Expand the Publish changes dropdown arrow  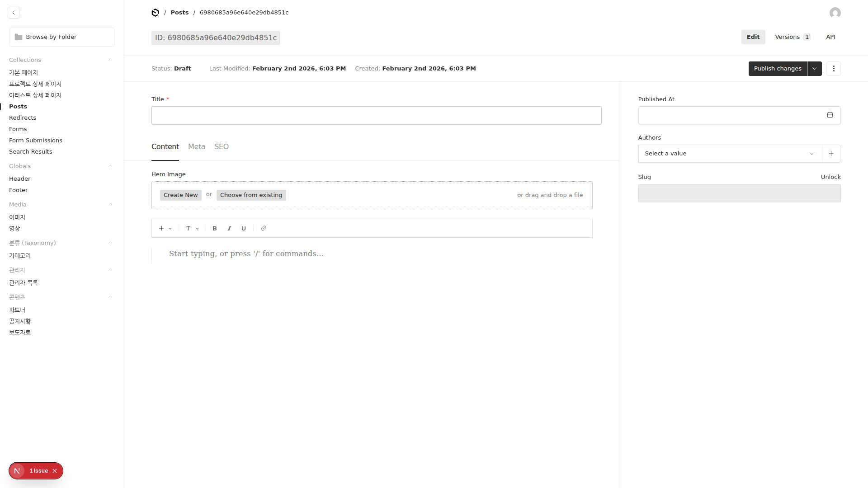coord(814,69)
